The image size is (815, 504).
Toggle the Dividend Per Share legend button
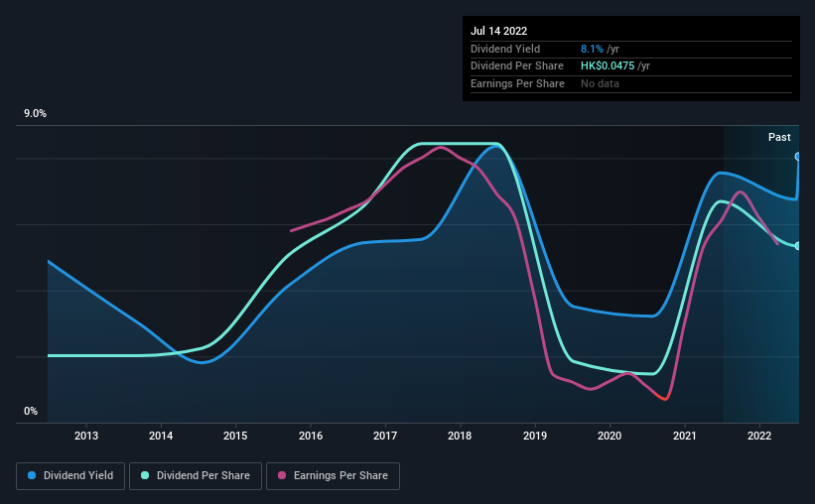coord(196,476)
